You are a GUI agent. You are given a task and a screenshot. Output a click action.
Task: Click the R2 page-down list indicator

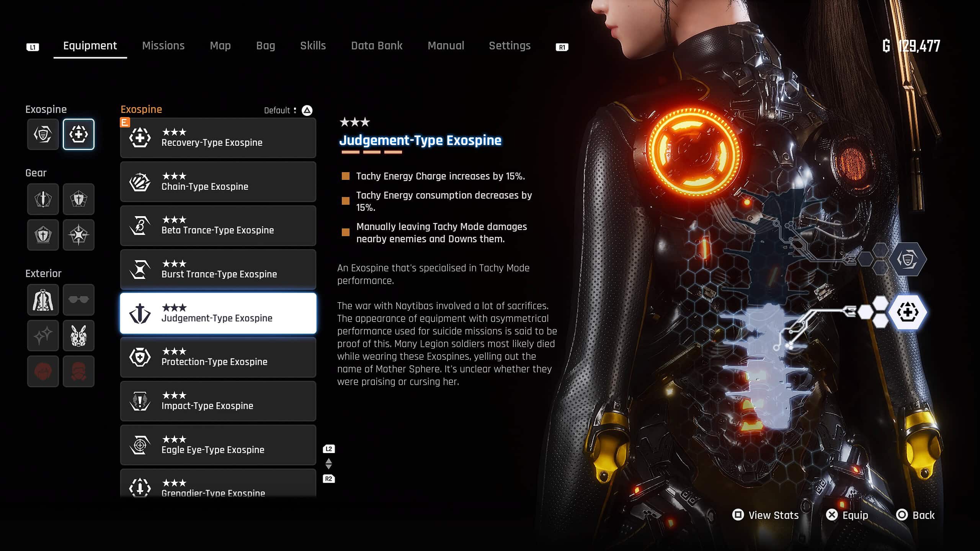point(329,479)
